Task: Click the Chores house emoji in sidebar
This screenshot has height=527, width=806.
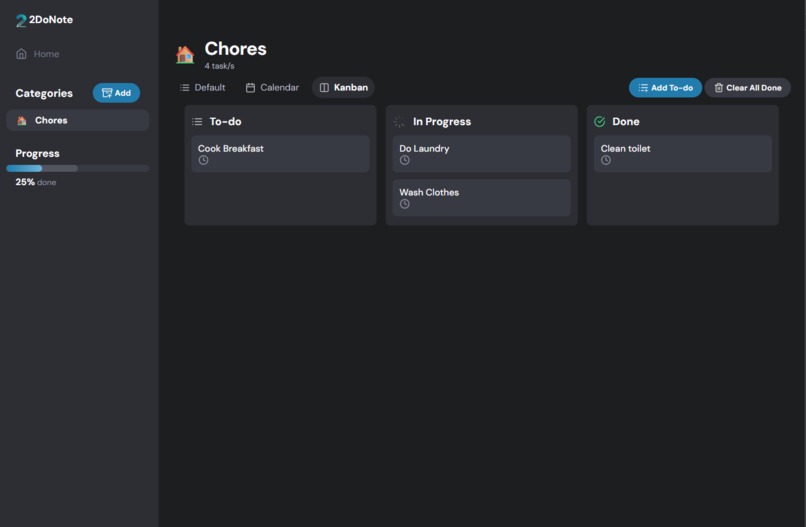Action: (22, 121)
